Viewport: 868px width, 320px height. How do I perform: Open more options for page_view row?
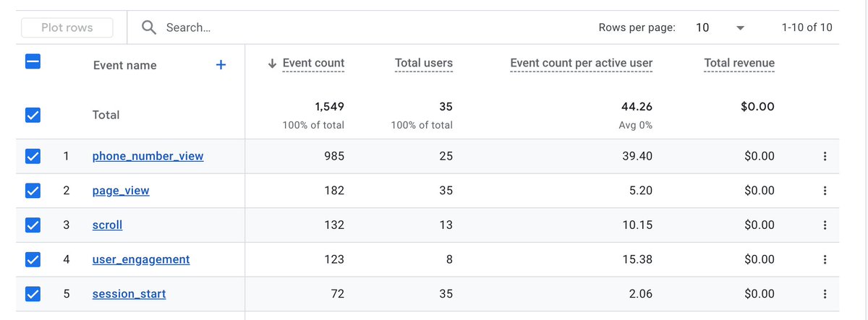point(825,191)
